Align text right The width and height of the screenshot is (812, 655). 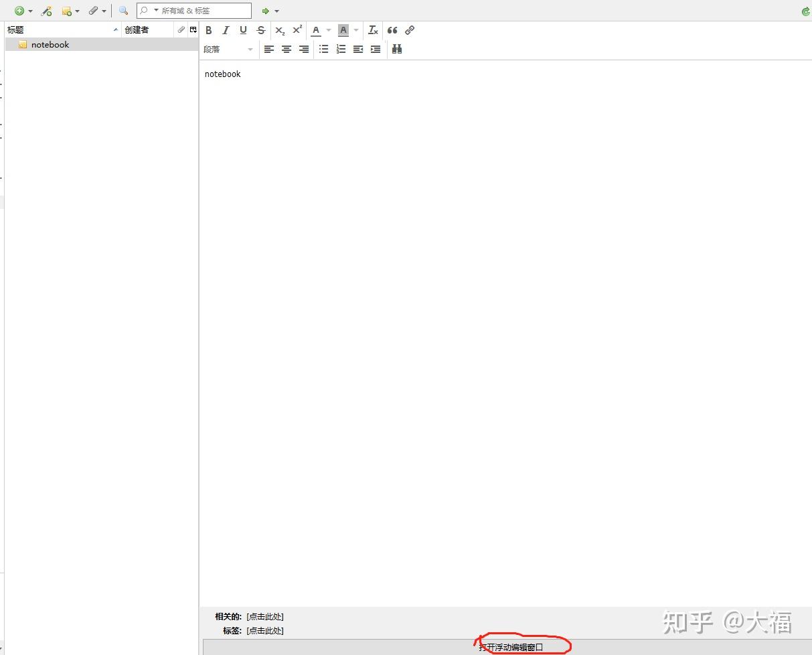[x=303, y=49]
